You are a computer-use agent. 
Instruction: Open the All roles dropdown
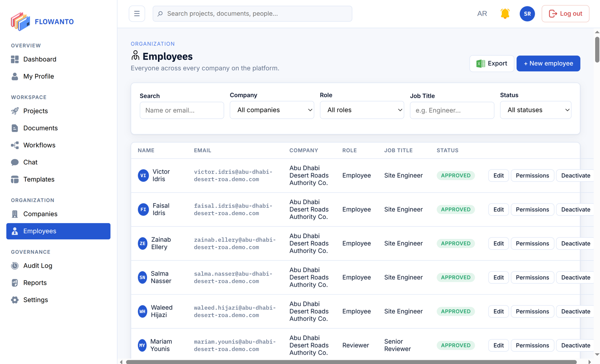pyautogui.click(x=362, y=110)
